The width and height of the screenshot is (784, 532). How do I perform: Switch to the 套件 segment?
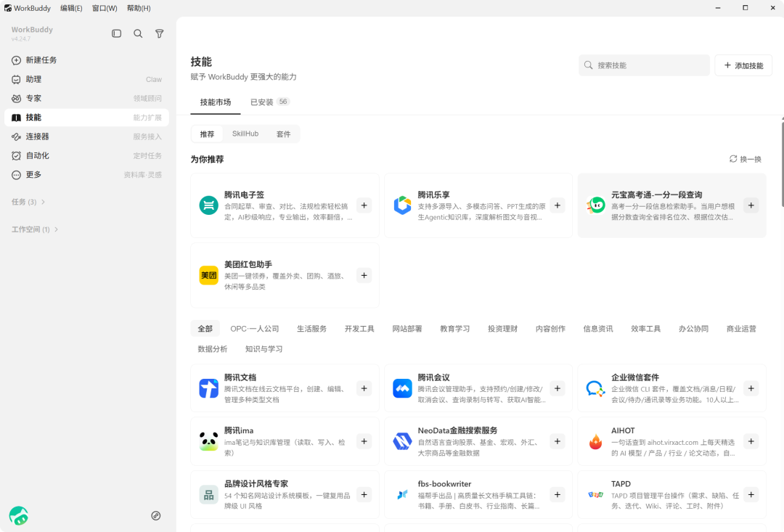click(284, 134)
